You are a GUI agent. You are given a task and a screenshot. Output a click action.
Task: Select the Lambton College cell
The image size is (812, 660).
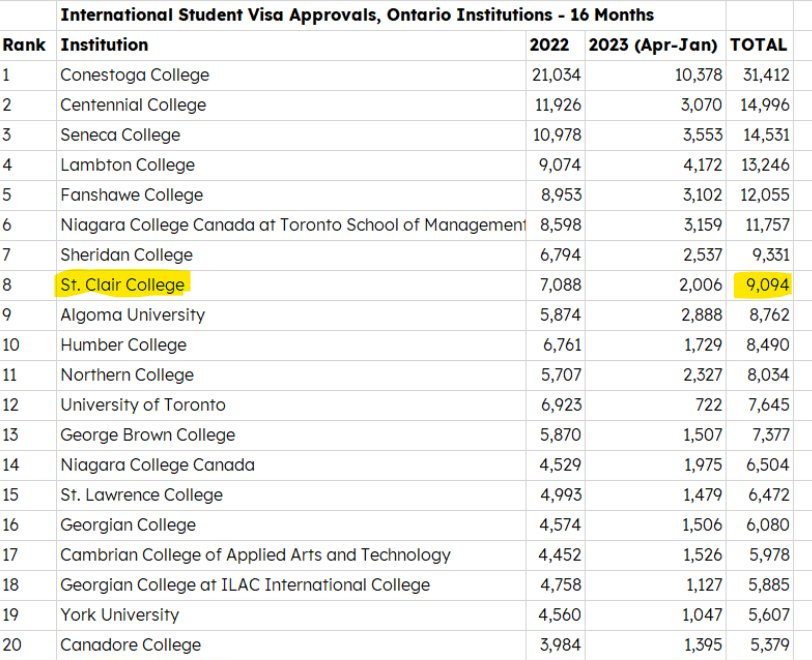[291, 165]
